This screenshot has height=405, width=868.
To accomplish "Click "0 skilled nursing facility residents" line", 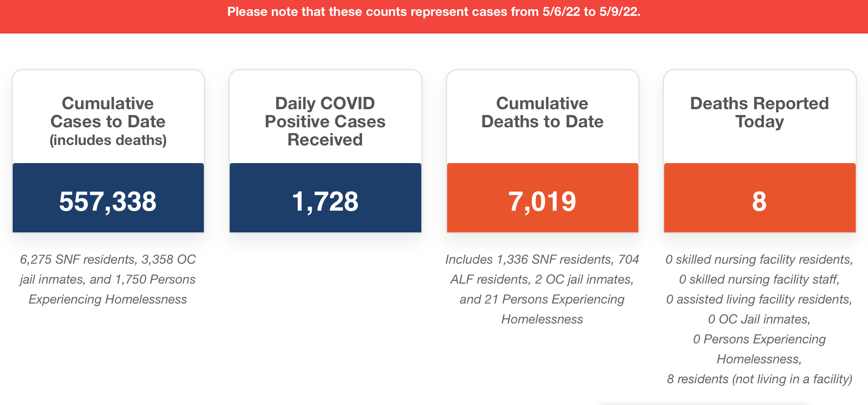I will coord(759,260).
